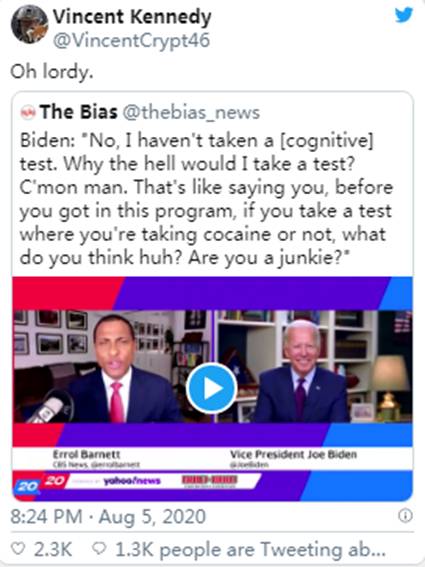Image resolution: width=425 pixels, height=567 pixels.
Task: Open the 8:24 PM Aug 5, 2020 timestamp
Action: [108, 516]
